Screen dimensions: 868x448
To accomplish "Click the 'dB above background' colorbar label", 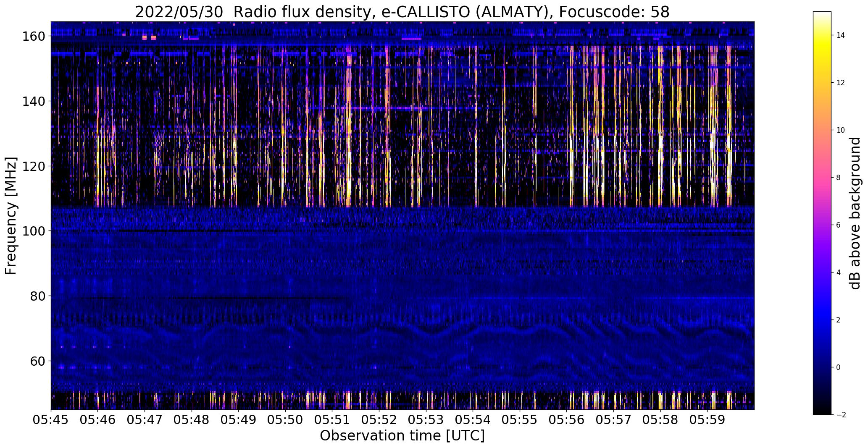I will (x=855, y=213).
